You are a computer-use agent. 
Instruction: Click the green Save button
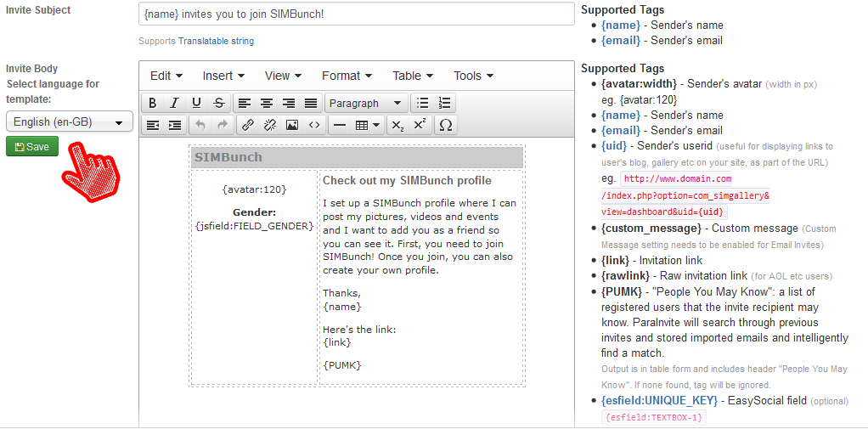pos(32,147)
